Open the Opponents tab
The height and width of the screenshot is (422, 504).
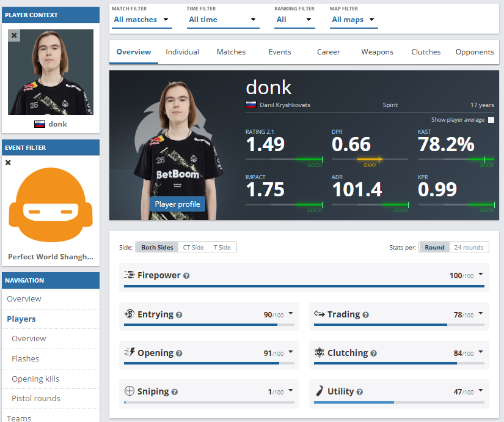point(475,52)
